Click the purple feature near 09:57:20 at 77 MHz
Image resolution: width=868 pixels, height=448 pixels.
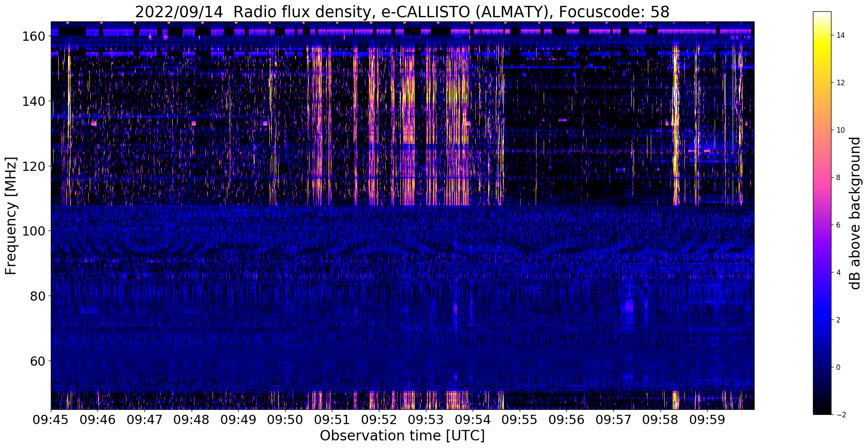point(629,306)
